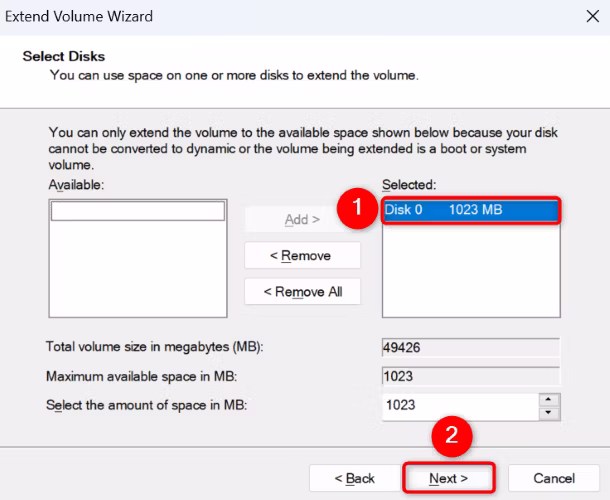Cancel the Extend Volume Wizard
610x500 pixels.
point(554,478)
